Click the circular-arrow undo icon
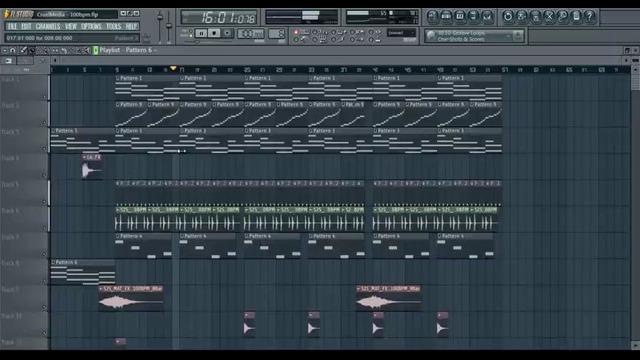The image size is (640, 360). tap(508, 16)
